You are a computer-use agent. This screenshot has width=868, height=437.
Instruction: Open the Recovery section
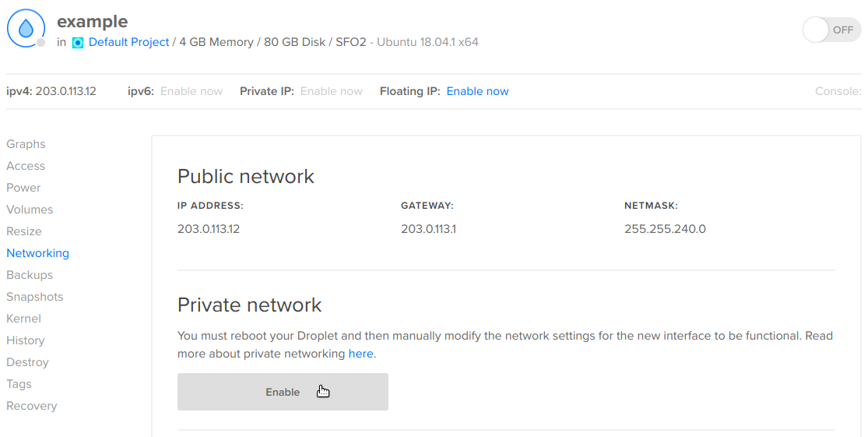(32, 406)
